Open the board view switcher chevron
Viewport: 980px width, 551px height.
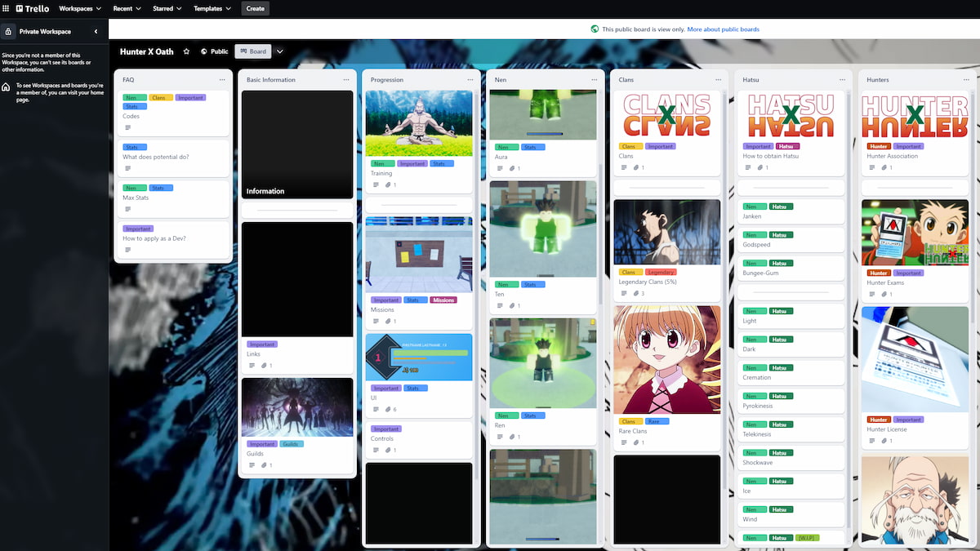point(280,51)
